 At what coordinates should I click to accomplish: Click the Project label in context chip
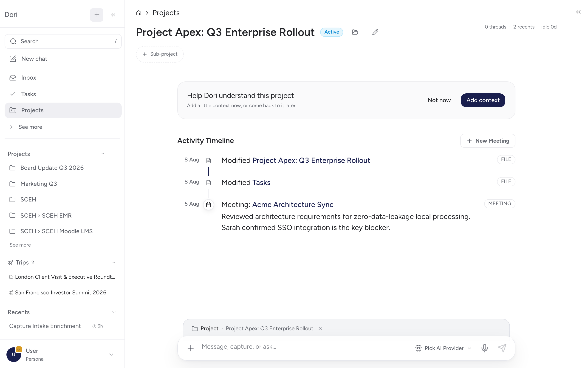pos(209,329)
